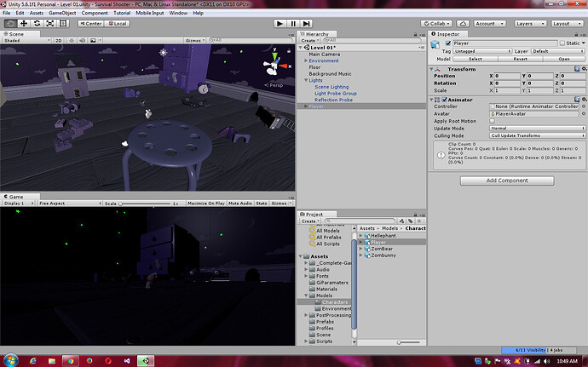This screenshot has width=588, height=367.
Task: Toggle Animator enabled checkbox
Action: 444,100
